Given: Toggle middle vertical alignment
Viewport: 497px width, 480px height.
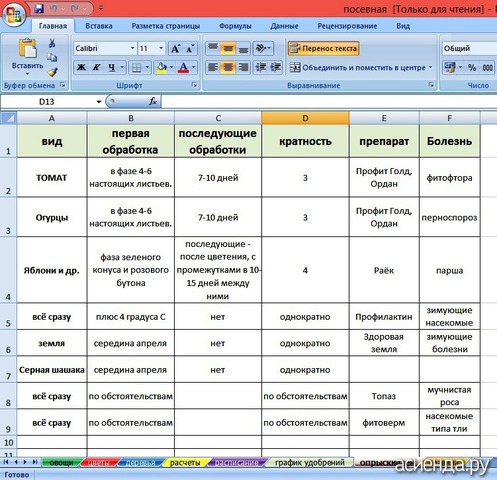Looking at the screenshot, I should [228, 49].
